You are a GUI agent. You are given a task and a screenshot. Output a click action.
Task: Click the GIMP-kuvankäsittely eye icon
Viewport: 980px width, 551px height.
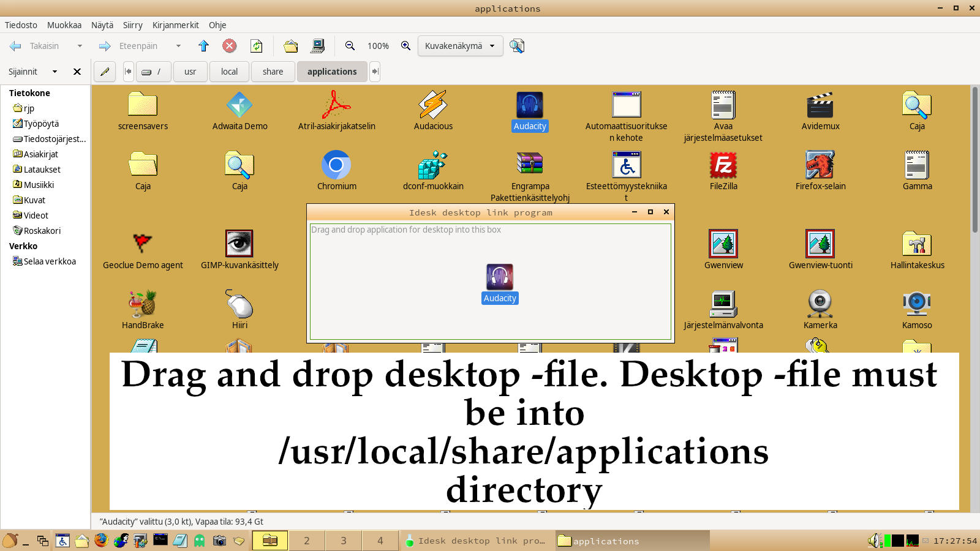click(x=239, y=244)
